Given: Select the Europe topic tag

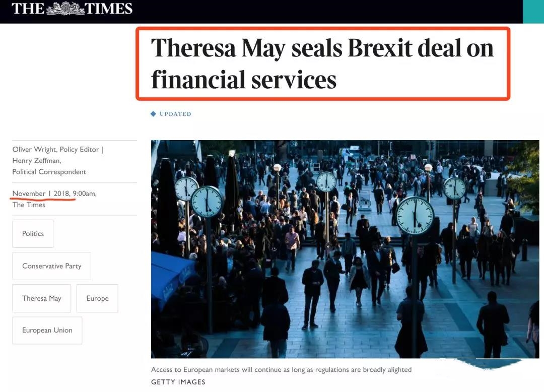Looking at the screenshot, I should 97,298.
